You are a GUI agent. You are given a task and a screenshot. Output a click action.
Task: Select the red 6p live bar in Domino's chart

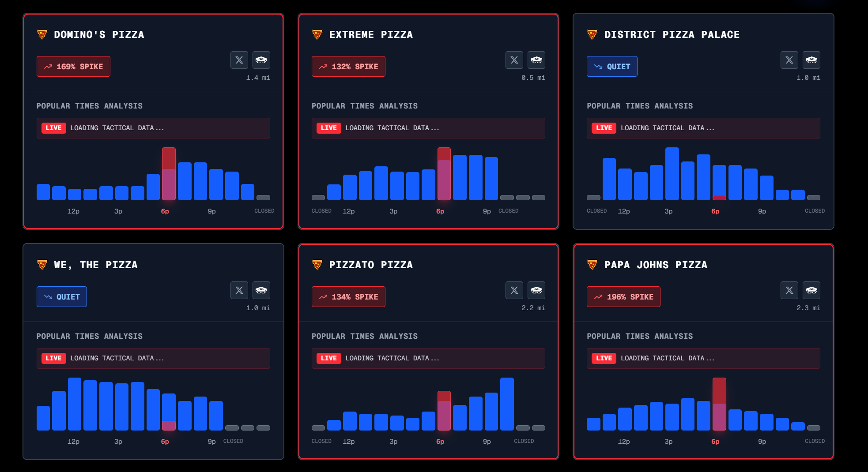[x=169, y=174]
